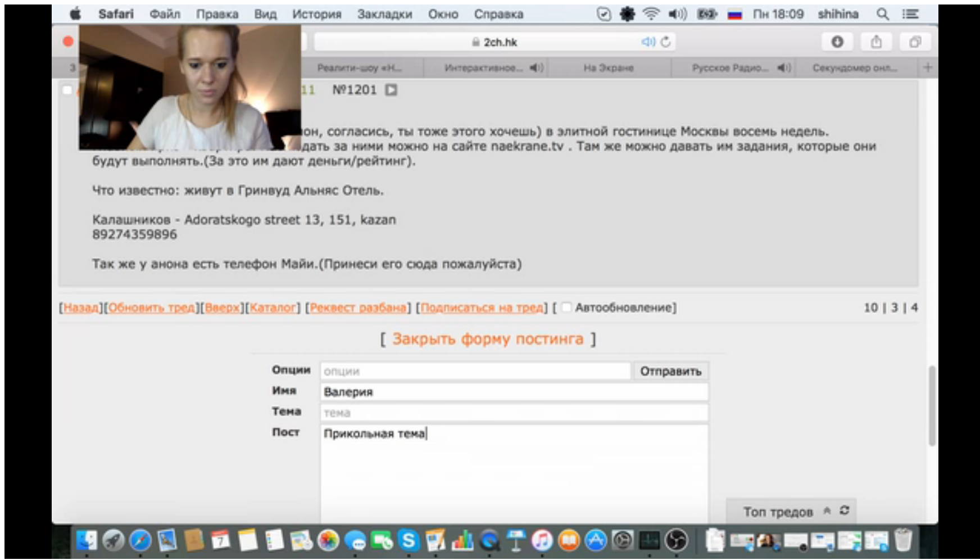Viewport: 980px width, 560px height.
Task: Open iTunes from the dock
Action: (543, 540)
